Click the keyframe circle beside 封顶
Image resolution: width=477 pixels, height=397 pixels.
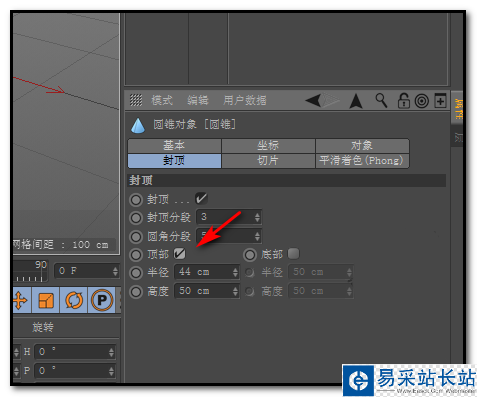pyautogui.click(x=136, y=200)
